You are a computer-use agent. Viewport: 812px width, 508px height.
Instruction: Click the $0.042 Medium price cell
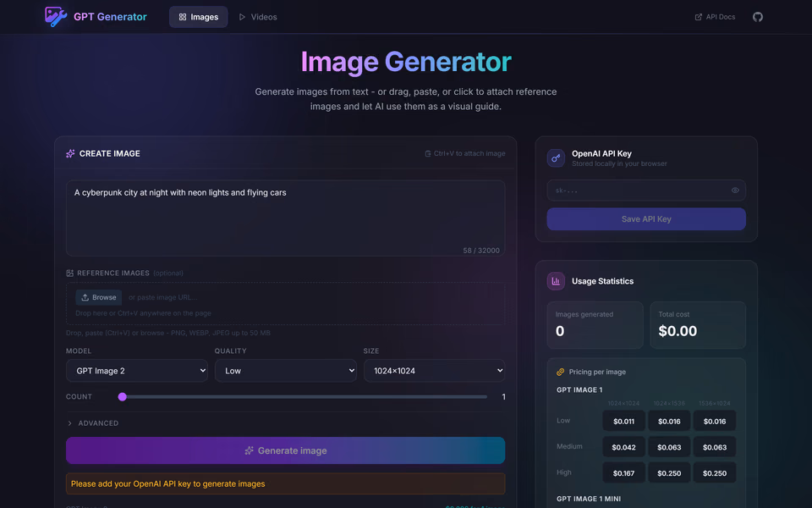pyautogui.click(x=623, y=447)
